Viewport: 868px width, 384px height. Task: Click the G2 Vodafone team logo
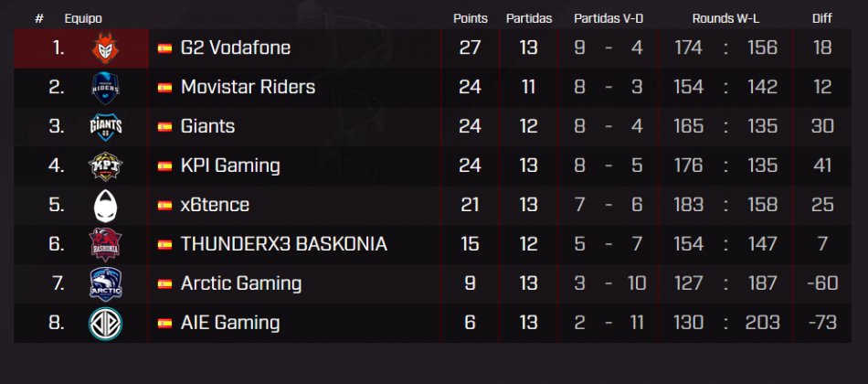coord(105,48)
